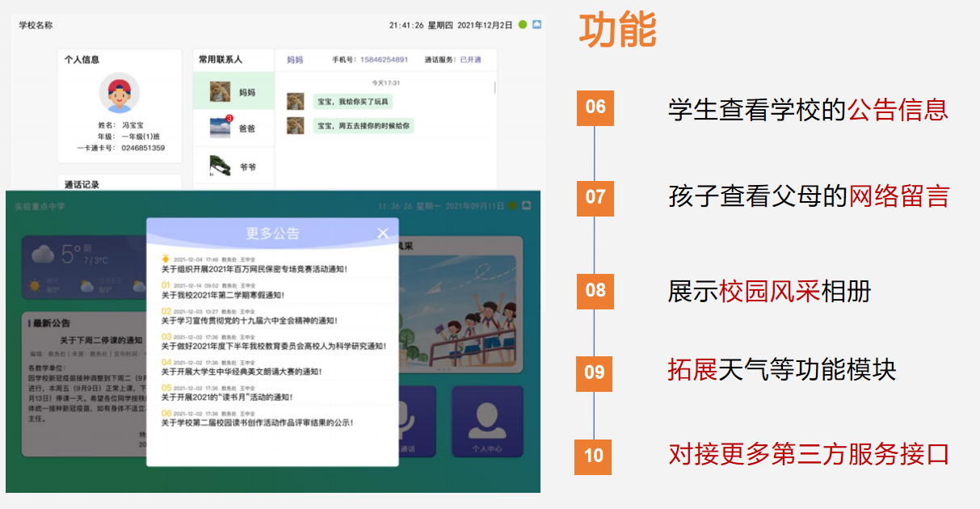Click the chat panel scrollbar

(x=494, y=87)
